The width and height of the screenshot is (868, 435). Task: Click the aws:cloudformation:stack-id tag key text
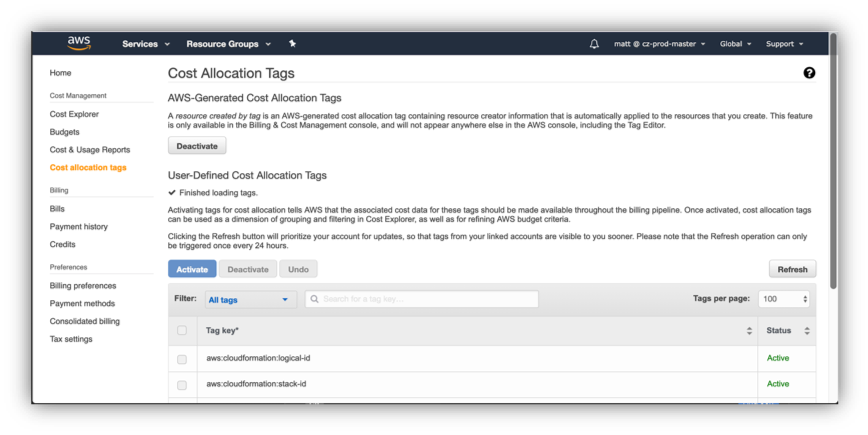pos(256,384)
